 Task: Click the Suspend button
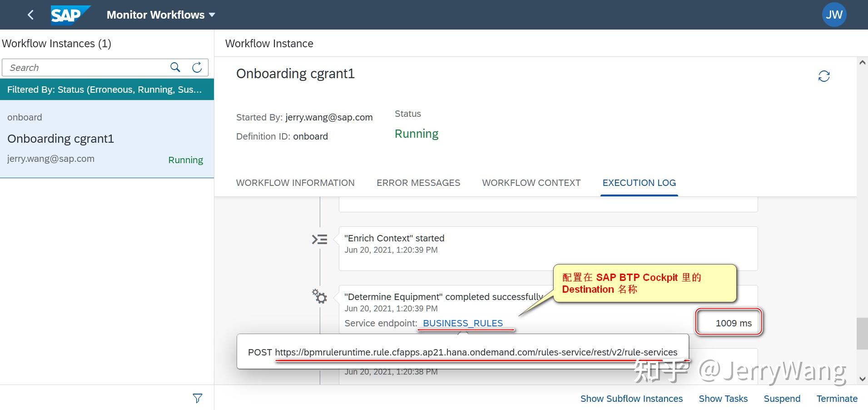point(782,398)
